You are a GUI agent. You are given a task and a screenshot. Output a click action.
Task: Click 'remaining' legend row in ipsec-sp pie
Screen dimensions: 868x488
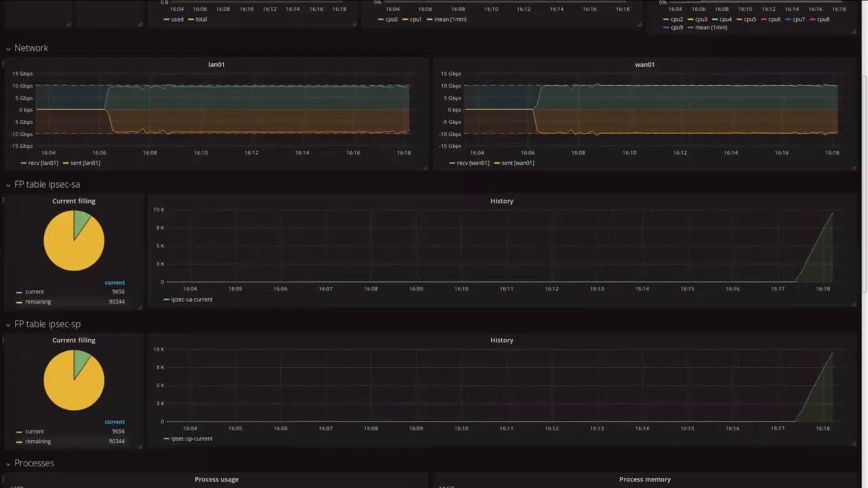click(71, 441)
